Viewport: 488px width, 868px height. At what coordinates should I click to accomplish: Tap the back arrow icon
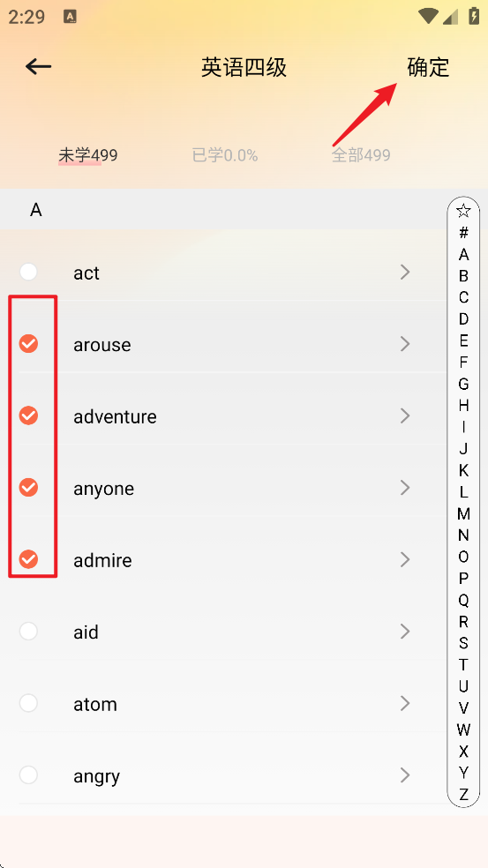[x=38, y=66]
